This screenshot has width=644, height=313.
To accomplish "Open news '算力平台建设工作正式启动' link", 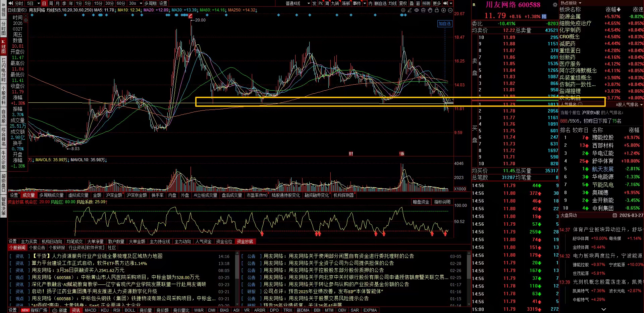I will pos(89,263).
